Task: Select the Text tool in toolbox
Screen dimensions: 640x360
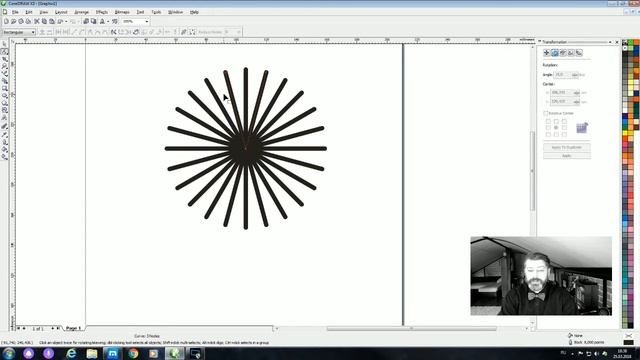Action: pyautogui.click(x=4, y=118)
